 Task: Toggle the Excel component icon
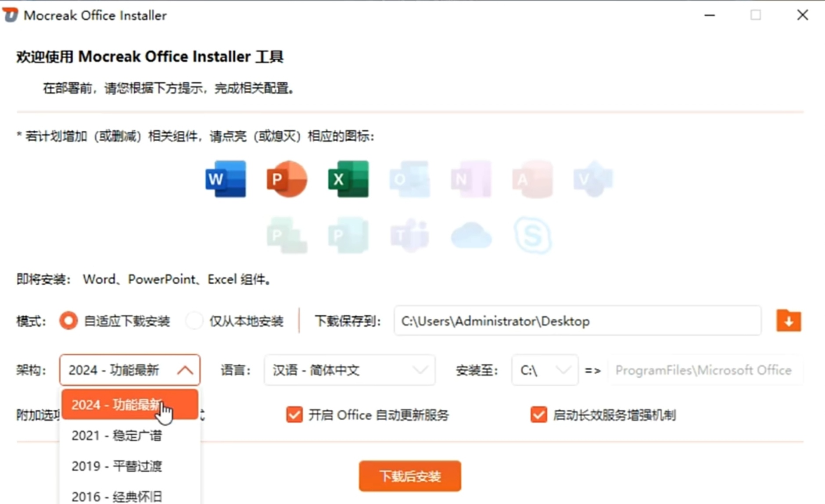348,179
